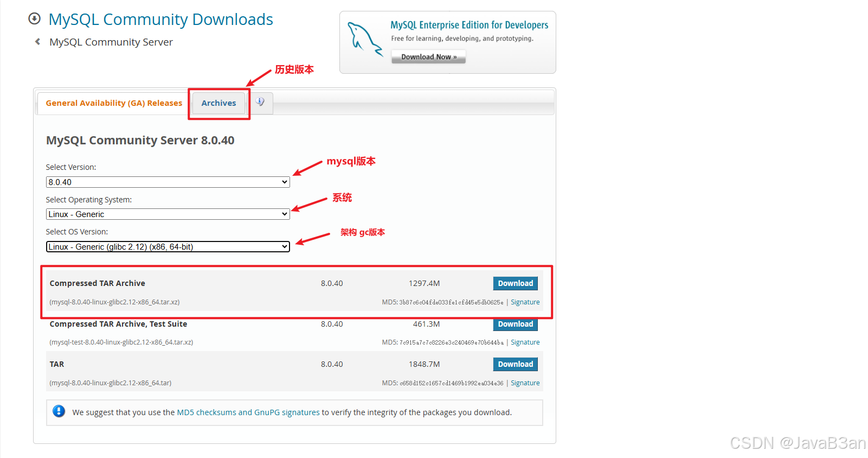Click the back chevron before MySQL Community Server

(x=37, y=42)
